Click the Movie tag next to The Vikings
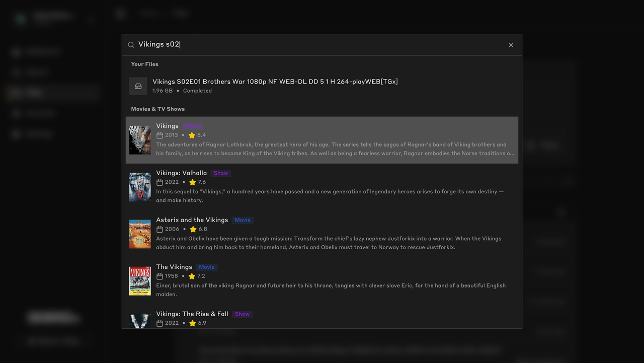 [x=207, y=267]
